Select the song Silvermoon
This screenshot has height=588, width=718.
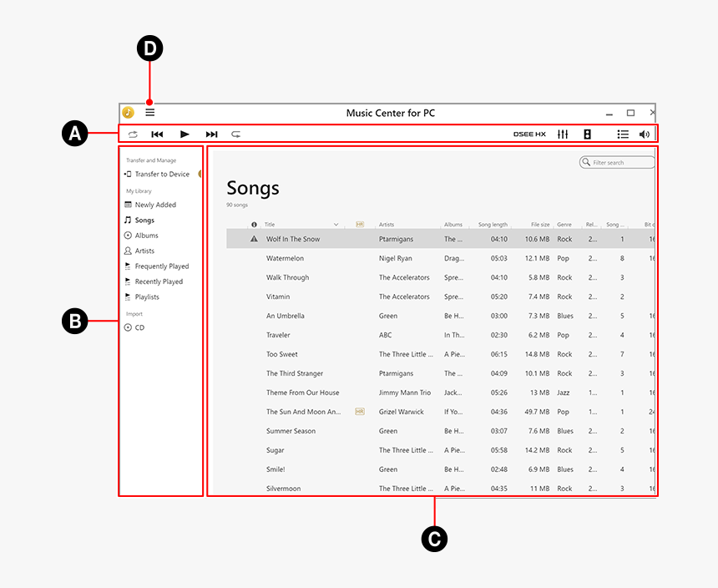coord(284,489)
